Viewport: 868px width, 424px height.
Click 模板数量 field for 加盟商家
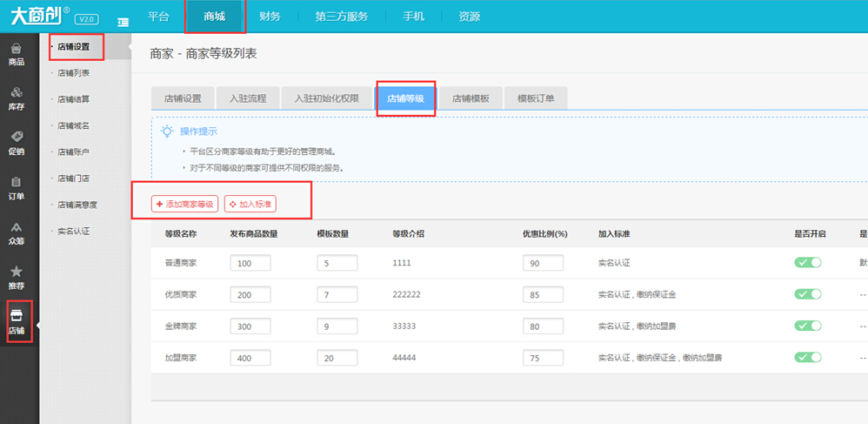click(337, 358)
